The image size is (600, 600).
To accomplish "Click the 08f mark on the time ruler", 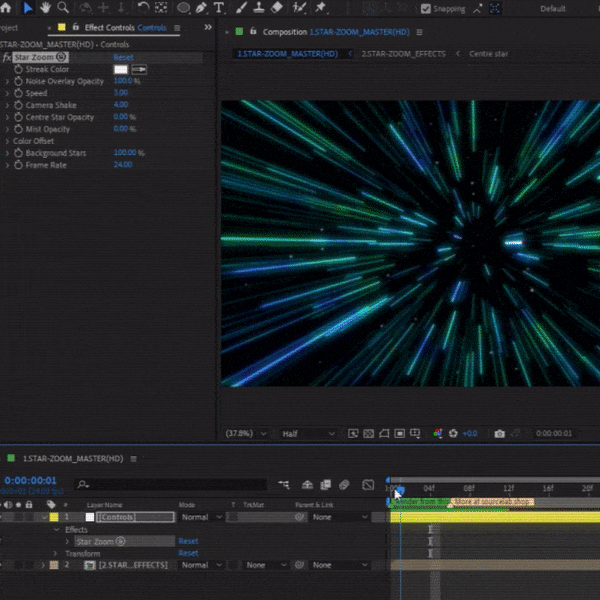I will click(x=469, y=489).
